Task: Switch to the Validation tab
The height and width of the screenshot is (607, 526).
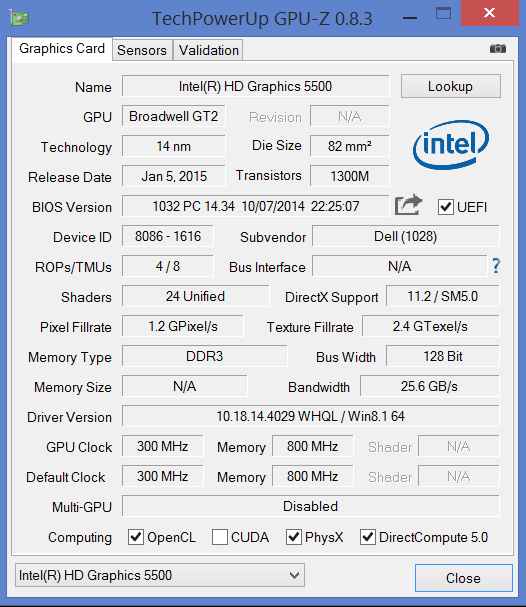Action: pos(209,50)
